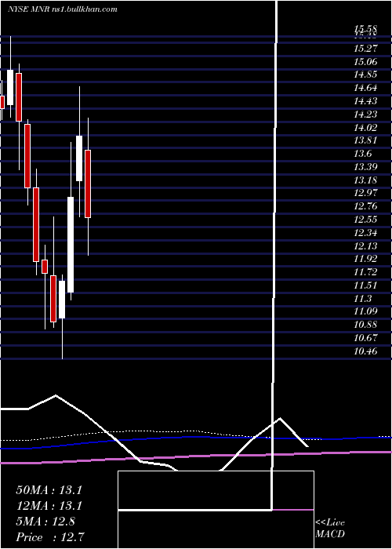
Task: Click the 11.3 price axis label
Action: (x=363, y=298)
